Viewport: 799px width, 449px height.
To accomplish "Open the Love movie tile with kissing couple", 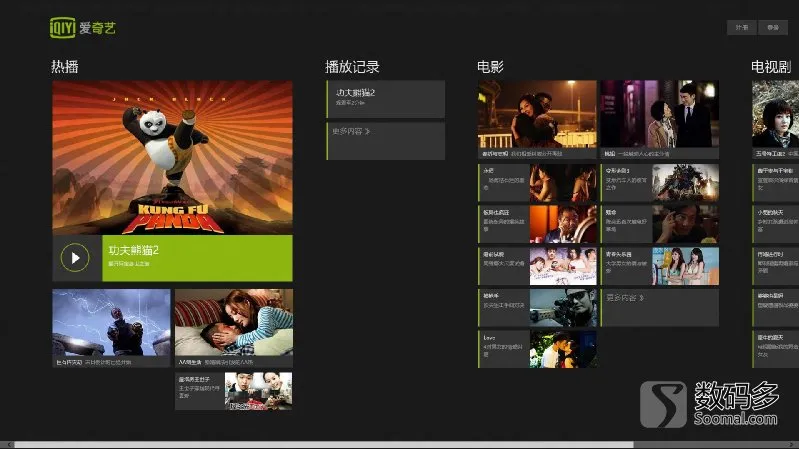I will pos(537,349).
